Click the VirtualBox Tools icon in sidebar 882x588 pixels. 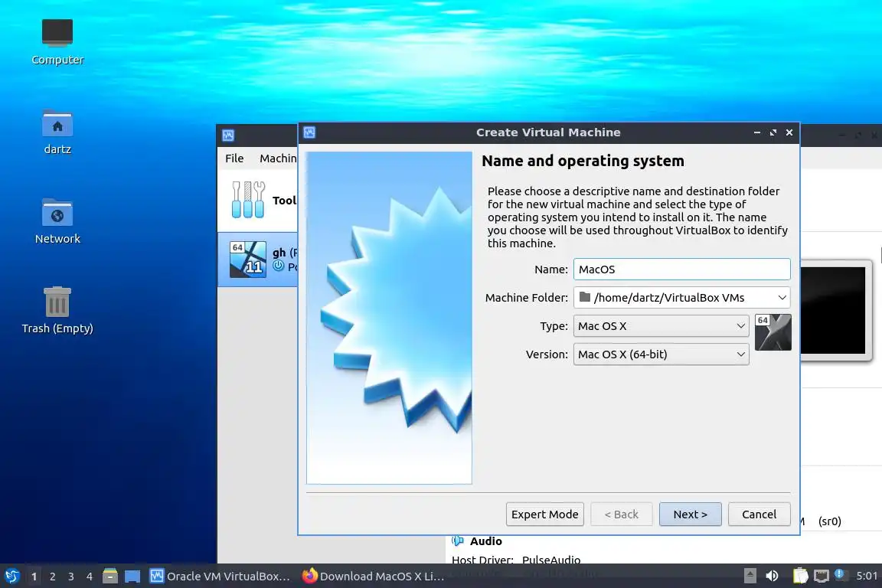tap(248, 200)
